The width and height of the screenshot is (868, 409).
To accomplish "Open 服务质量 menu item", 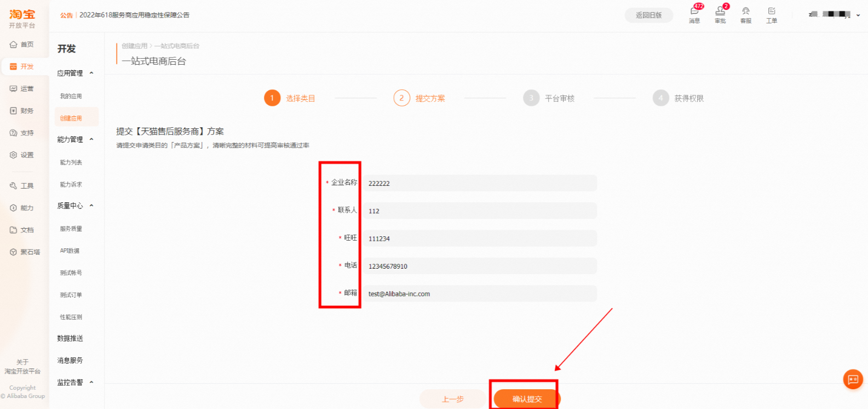I will pos(71,229).
